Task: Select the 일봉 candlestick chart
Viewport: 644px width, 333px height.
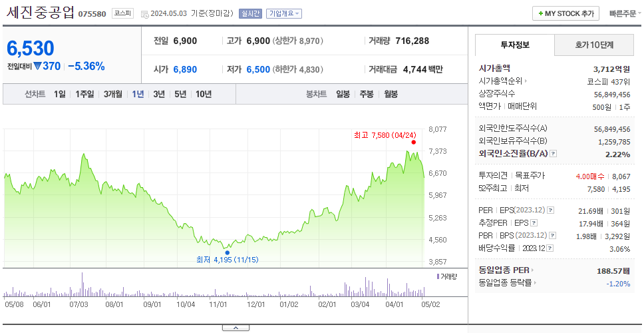Action: point(343,94)
